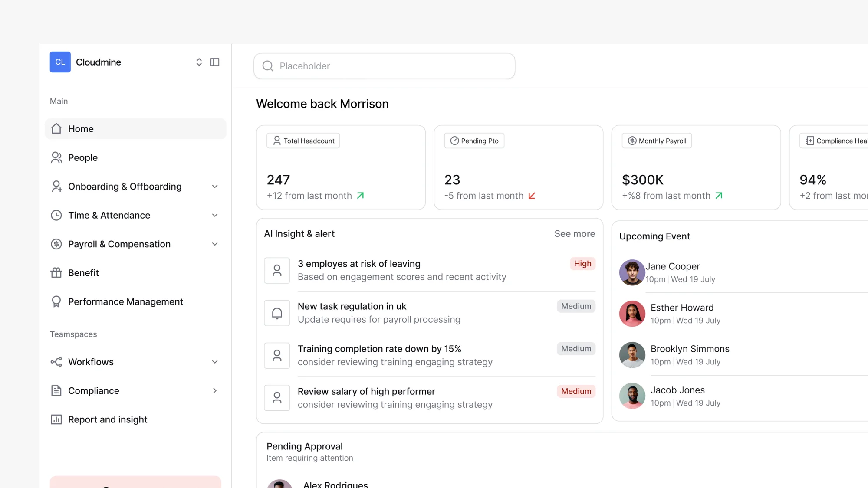868x488 pixels.
Task: Click the bell icon for task regulation
Action: (x=277, y=313)
